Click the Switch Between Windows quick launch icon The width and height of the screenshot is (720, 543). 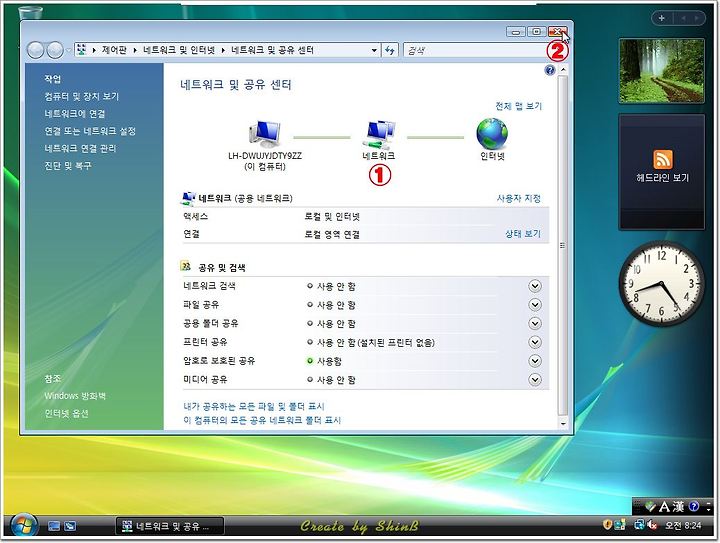click(x=70, y=526)
